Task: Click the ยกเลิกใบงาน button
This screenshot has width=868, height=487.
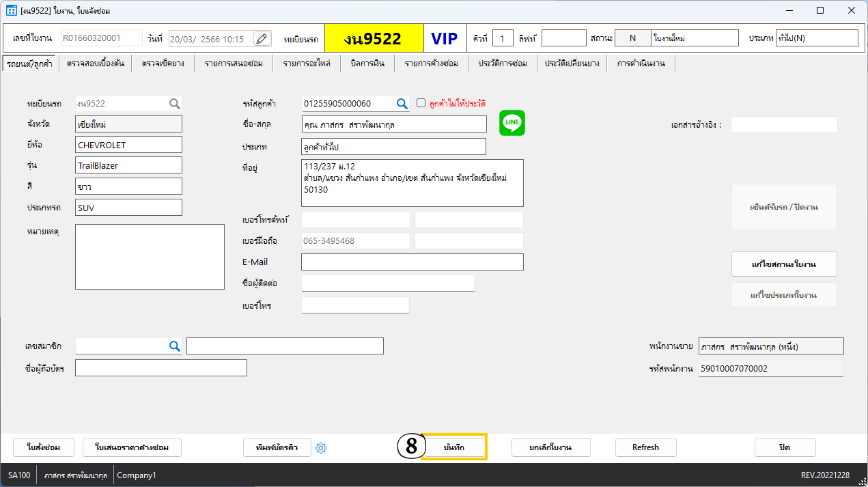Action: (550, 447)
